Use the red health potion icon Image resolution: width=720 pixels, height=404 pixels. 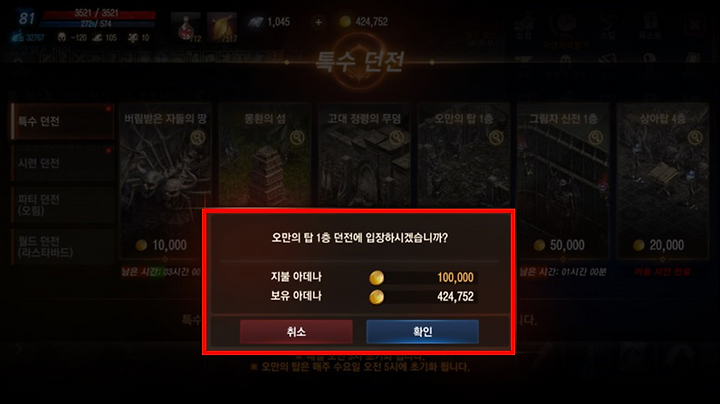186,27
